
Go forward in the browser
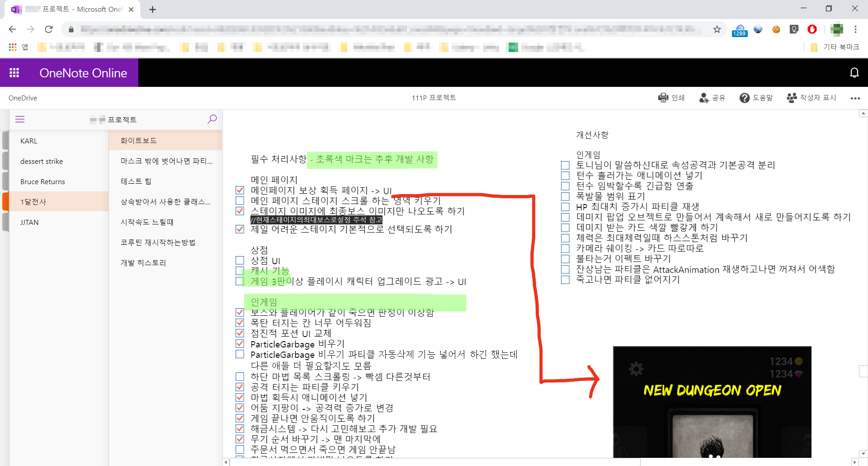pyautogui.click(x=30, y=29)
